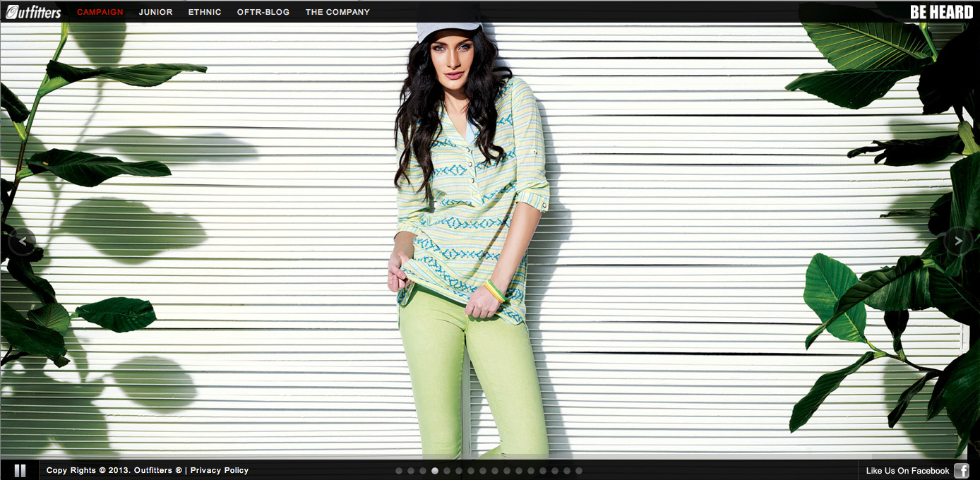Click the Outfitters logo

tap(34, 12)
